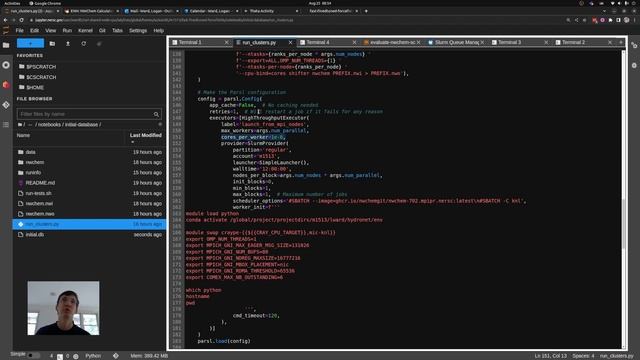Open the Kernel menu

point(85,31)
